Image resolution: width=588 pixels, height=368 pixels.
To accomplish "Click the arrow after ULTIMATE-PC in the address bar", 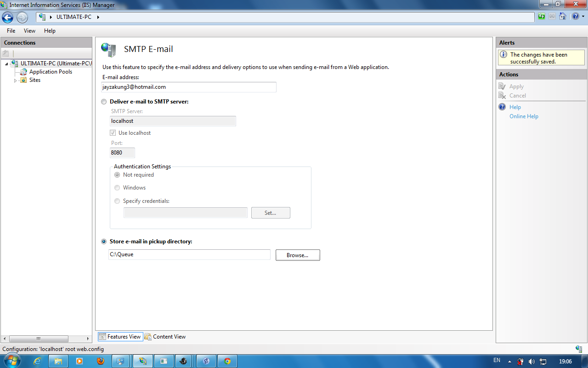I will [x=98, y=17].
